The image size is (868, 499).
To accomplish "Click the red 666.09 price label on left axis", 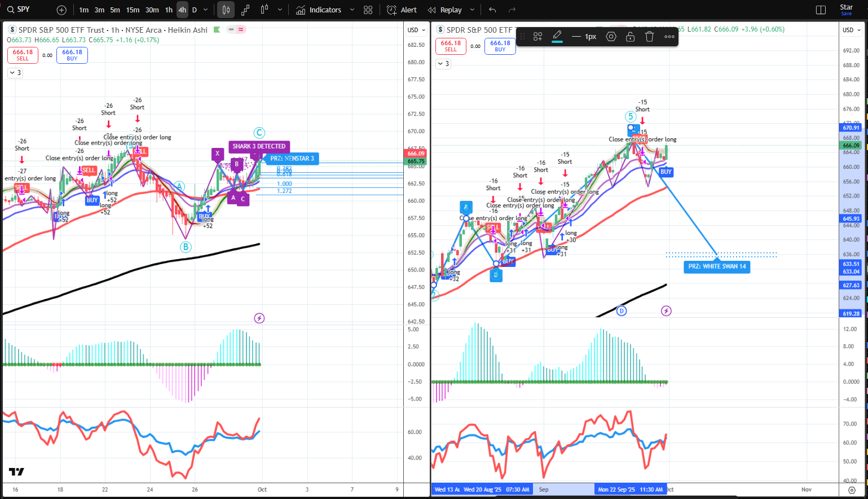I will [416, 154].
